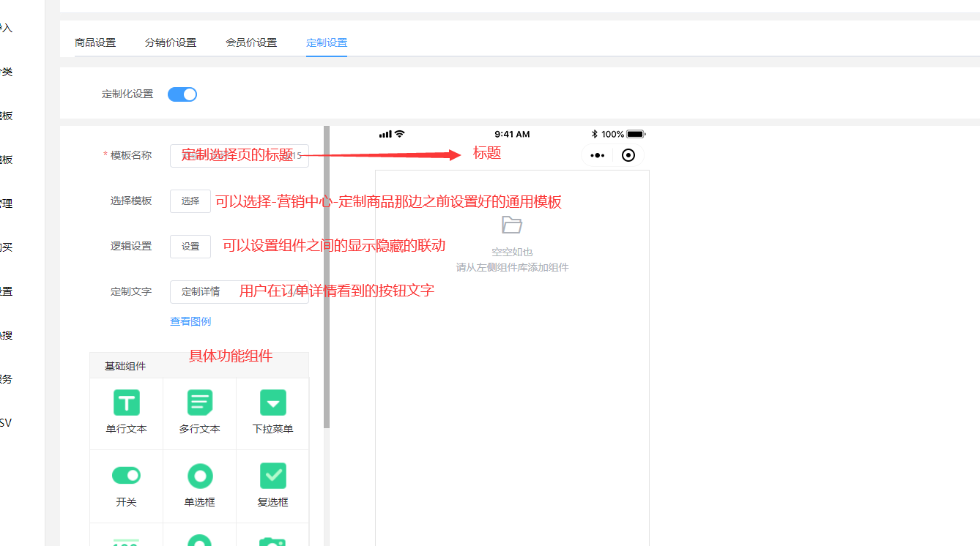Click the component panel vertical scrollbar

[x=327, y=277]
